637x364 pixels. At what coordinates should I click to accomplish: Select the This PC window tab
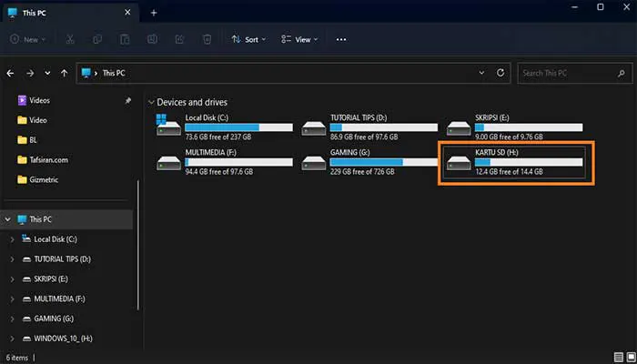coord(70,13)
